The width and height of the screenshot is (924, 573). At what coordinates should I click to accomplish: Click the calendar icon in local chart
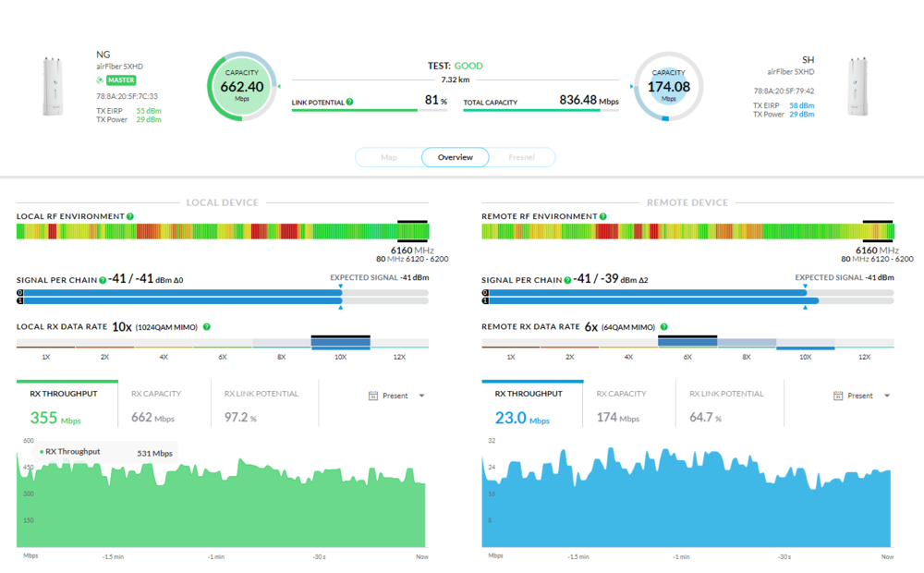(x=373, y=396)
